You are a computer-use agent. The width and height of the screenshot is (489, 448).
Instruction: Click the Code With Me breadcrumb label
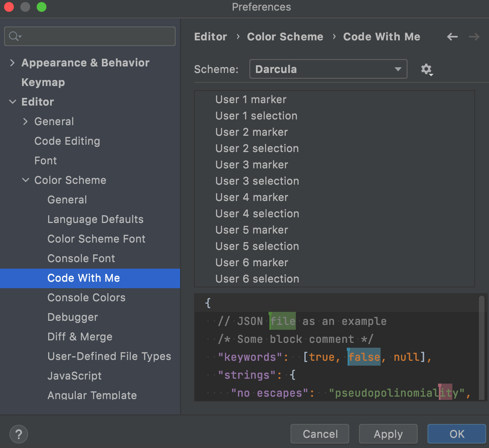381,37
